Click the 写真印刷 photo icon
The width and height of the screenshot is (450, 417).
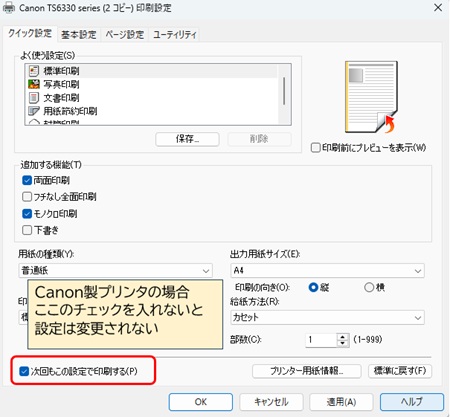pyautogui.click(x=34, y=84)
